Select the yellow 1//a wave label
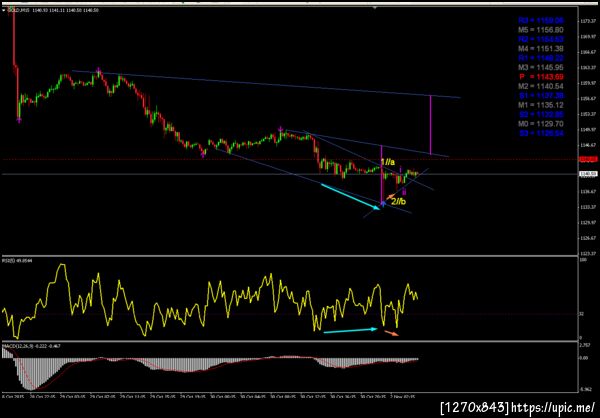Screen dimensions: 600x418 pyautogui.click(x=388, y=162)
